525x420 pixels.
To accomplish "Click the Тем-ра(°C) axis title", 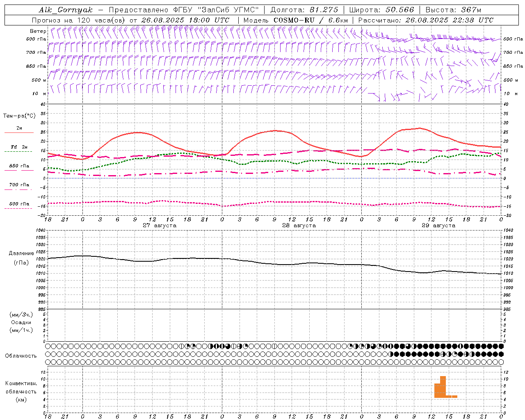I will pyautogui.click(x=19, y=116).
